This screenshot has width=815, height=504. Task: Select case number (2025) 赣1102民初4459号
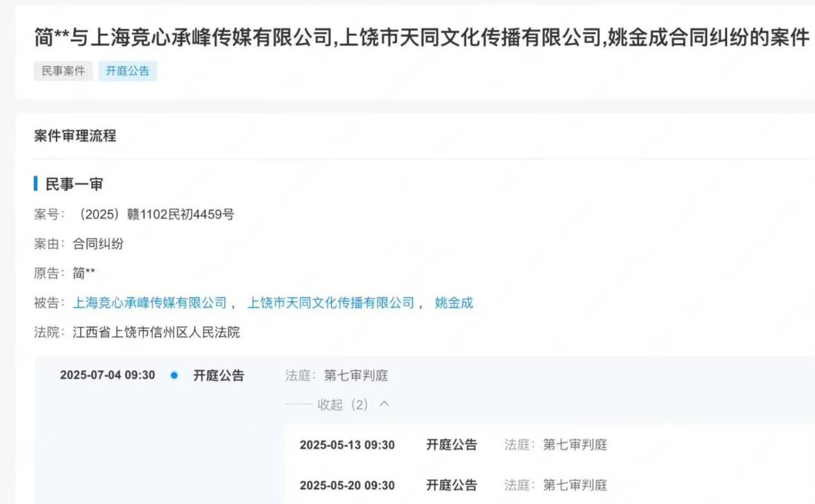pyautogui.click(x=153, y=214)
